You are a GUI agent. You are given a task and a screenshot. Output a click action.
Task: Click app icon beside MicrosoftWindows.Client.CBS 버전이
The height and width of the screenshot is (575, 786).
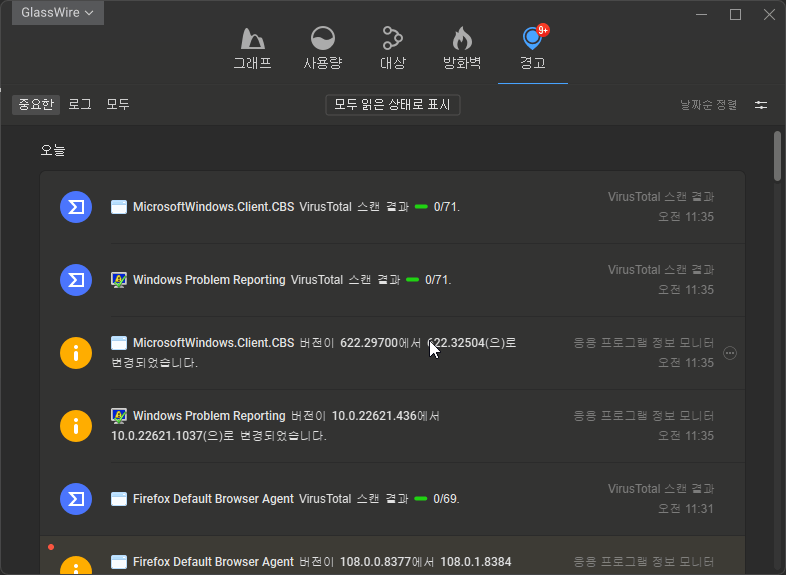(x=119, y=343)
